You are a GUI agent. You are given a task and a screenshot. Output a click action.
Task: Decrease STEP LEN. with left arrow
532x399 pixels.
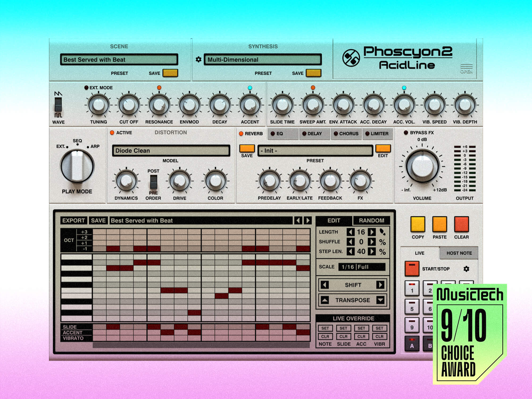pyautogui.click(x=351, y=251)
